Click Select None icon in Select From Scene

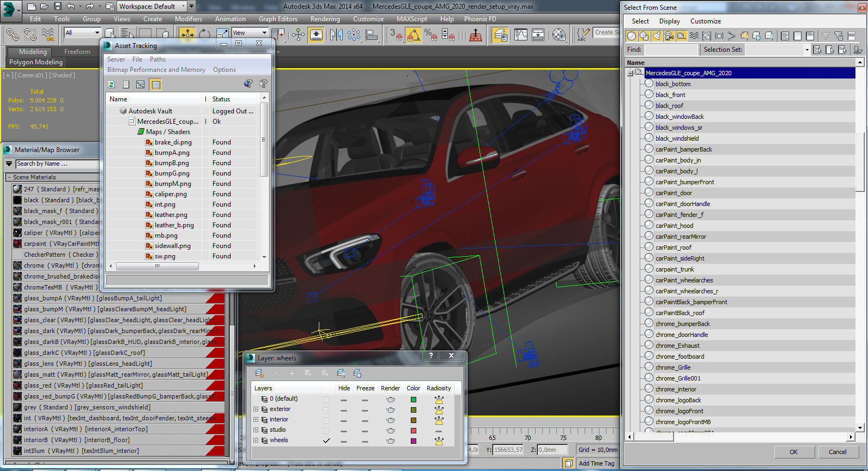797,36
